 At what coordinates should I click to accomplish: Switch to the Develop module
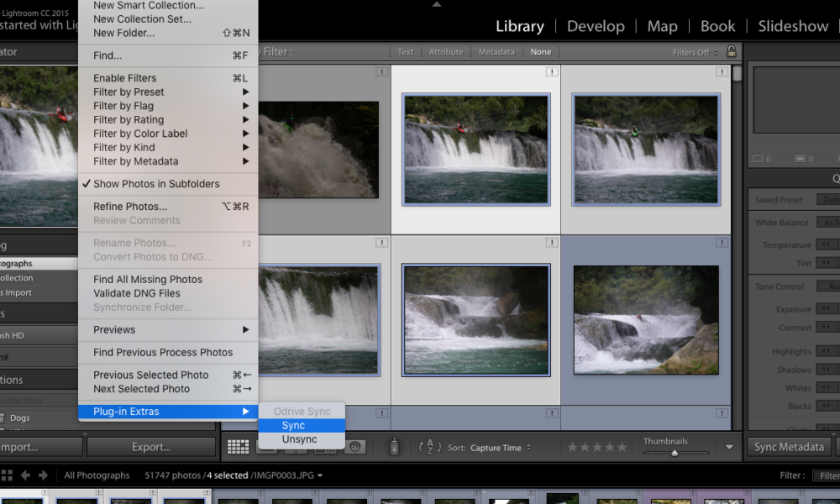click(x=596, y=26)
